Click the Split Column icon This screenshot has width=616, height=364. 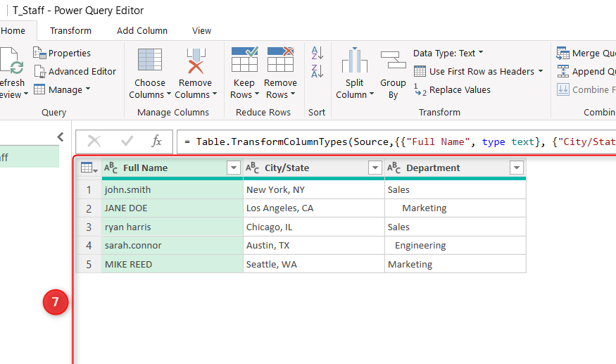tap(354, 60)
